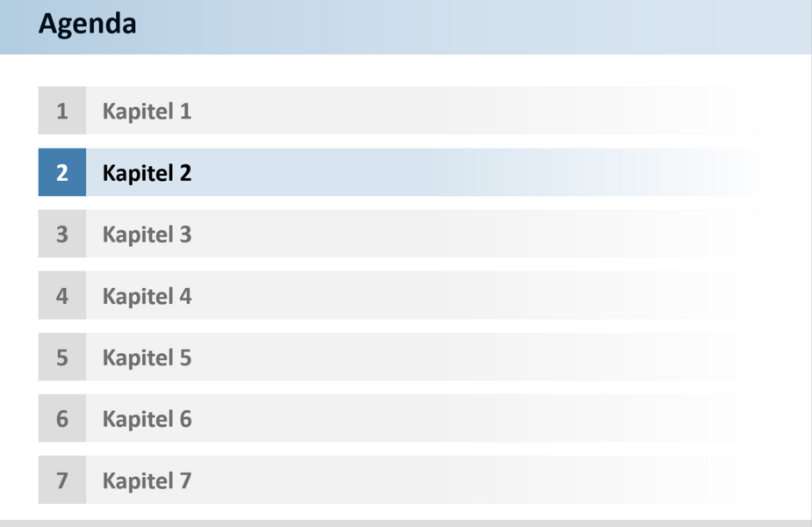Select the highlighted Kapitel 2 text

click(147, 173)
